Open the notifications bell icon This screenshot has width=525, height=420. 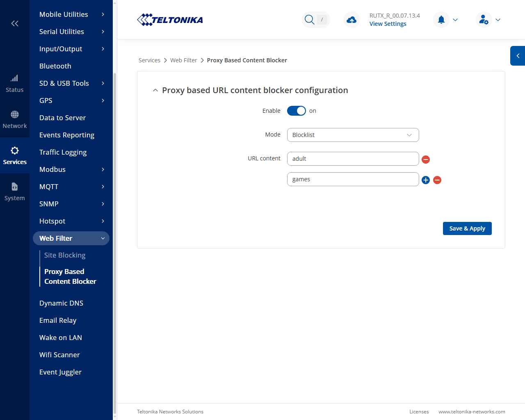[441, 20]
